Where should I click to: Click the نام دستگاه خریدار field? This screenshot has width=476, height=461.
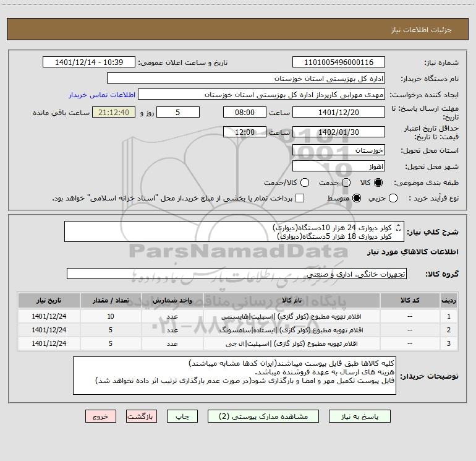coord(246,79)
